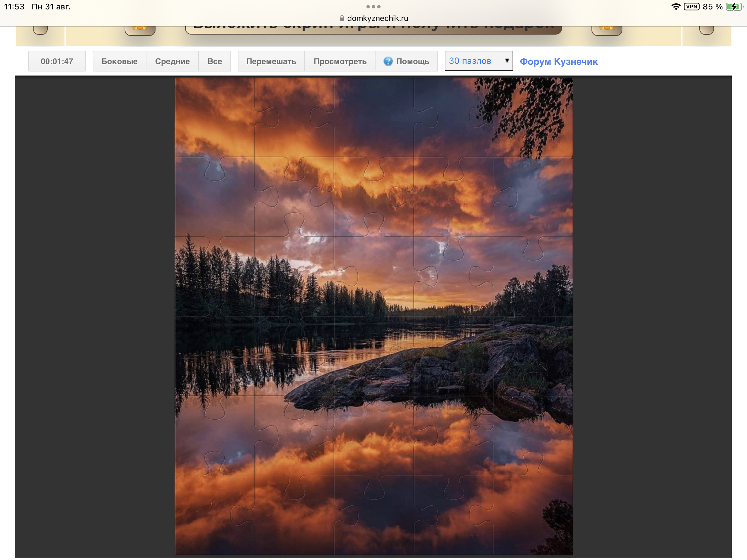Show Все puzzle pieces

(x=214, y=61)
